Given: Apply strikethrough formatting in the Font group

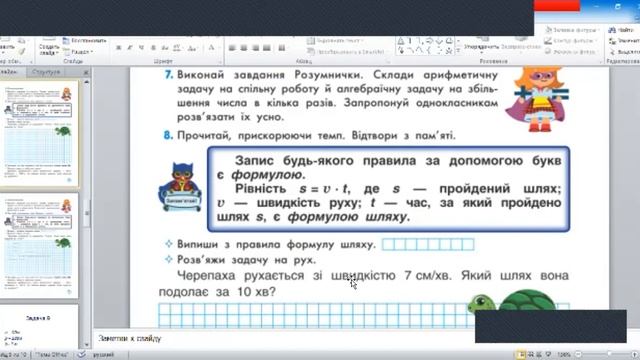Looking at the screenshot, I should pos(165,48).
